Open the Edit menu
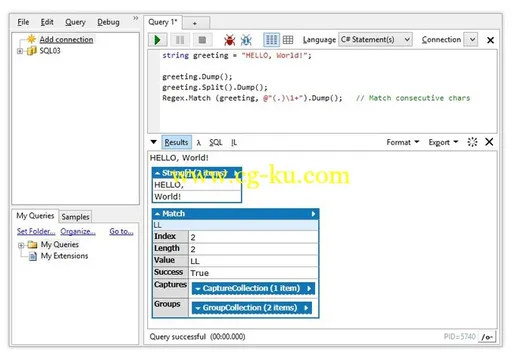 pyautogui.click(x=47, y=22)
